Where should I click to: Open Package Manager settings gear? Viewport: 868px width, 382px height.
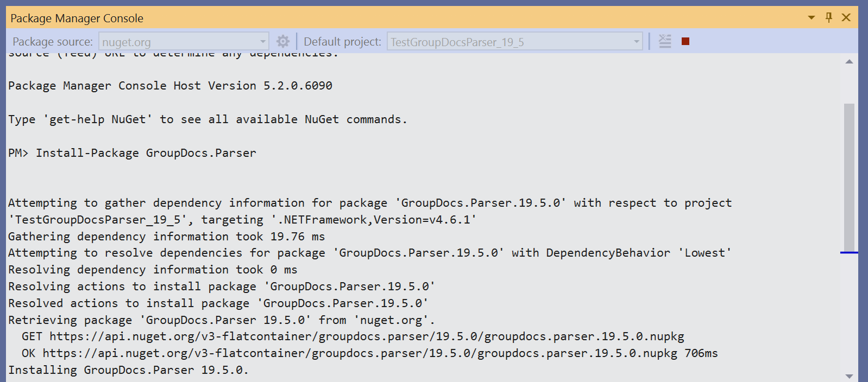coord(283,41)
